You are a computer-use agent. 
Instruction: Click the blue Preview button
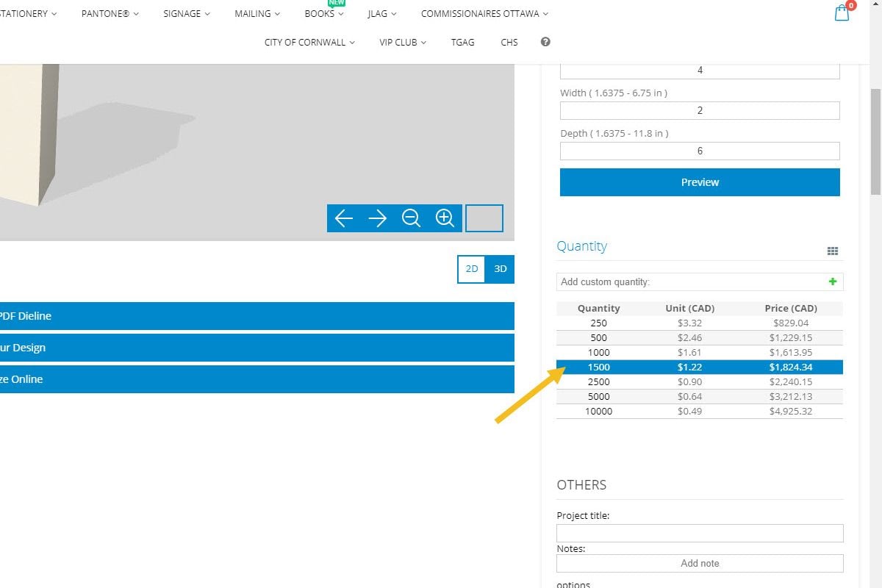tap(699, 182)
